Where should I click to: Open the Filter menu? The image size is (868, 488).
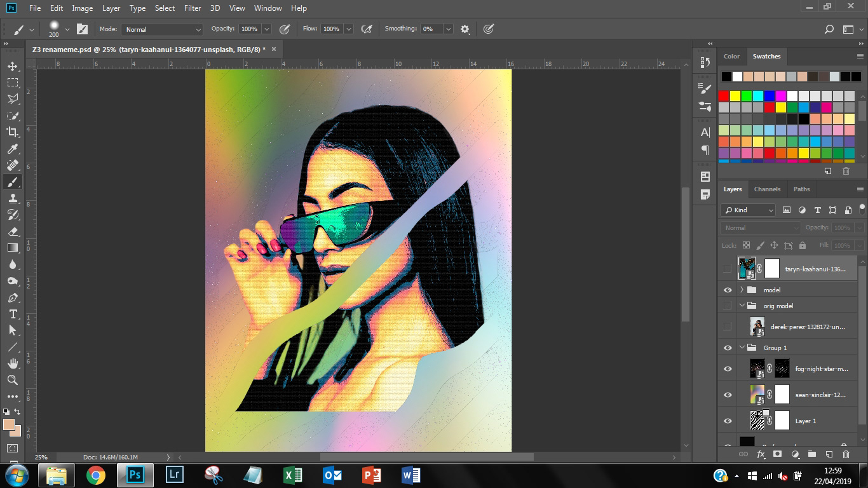click(x=192, y=8)
